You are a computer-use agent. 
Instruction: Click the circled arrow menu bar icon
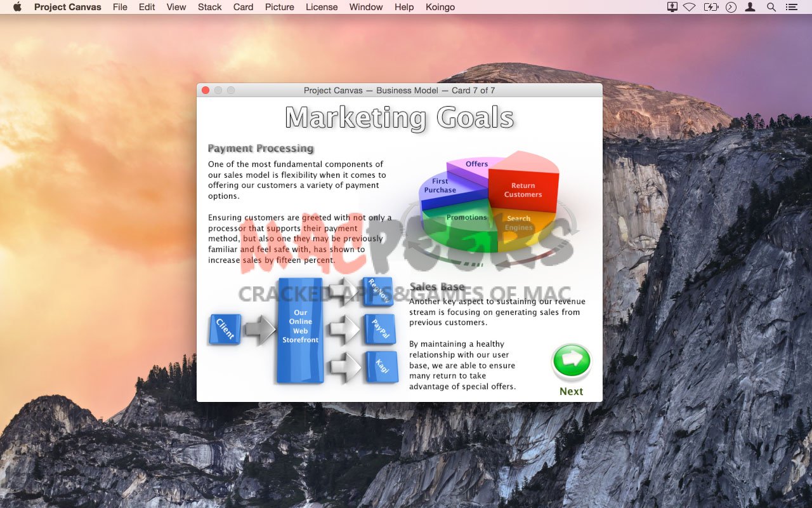731,7
